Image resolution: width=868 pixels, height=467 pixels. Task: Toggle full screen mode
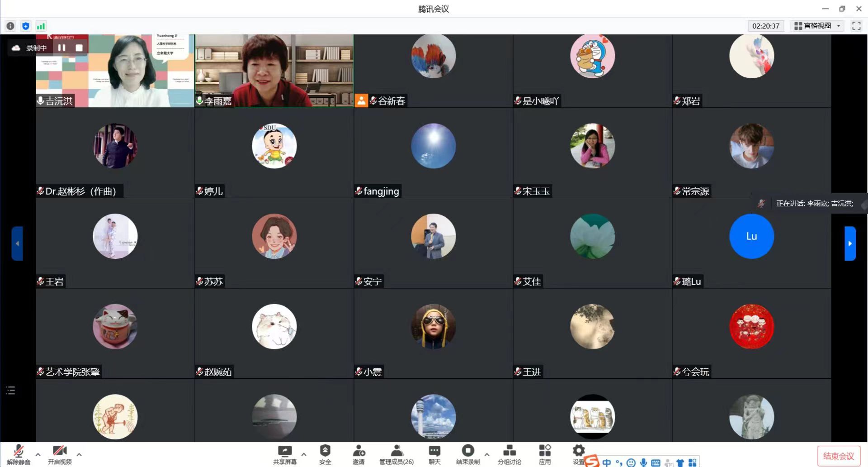[x=856, y=26]
